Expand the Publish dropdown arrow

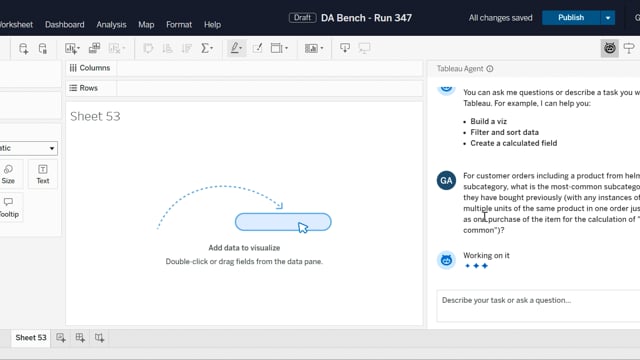click(x=608, y=18)
